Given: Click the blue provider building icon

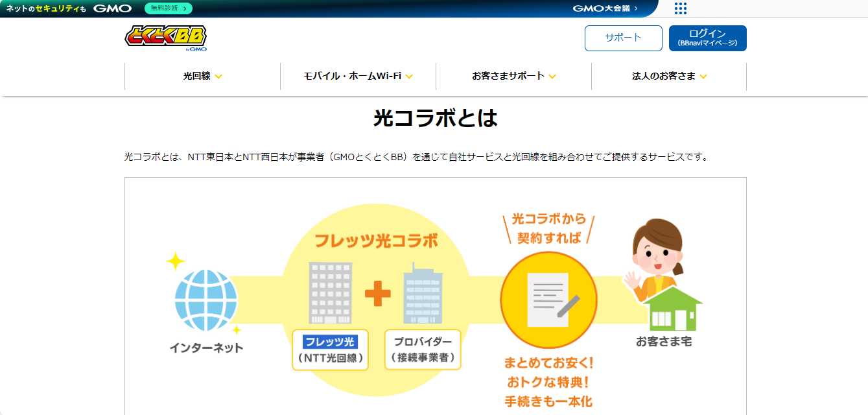Looking at the screenshot, I should click(423, 293).
